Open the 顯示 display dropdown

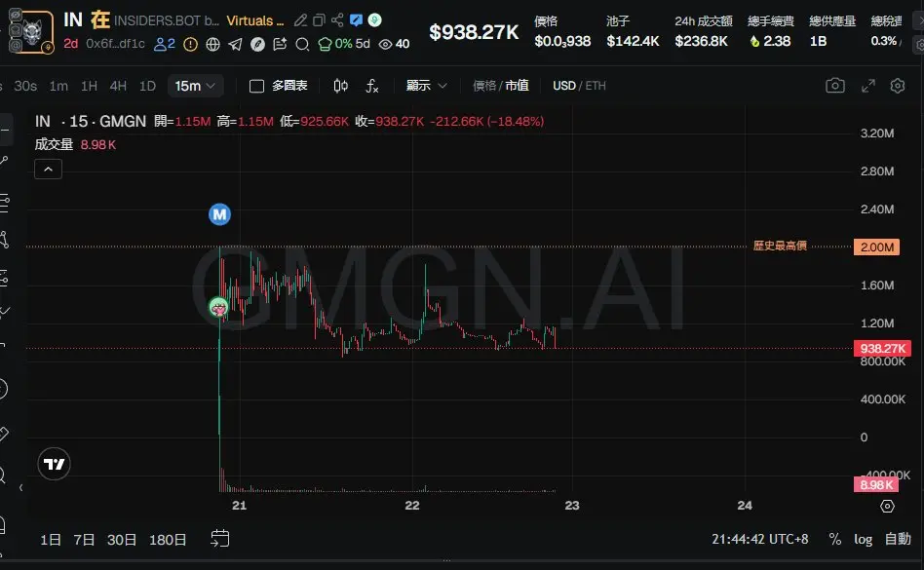point(426,86)
